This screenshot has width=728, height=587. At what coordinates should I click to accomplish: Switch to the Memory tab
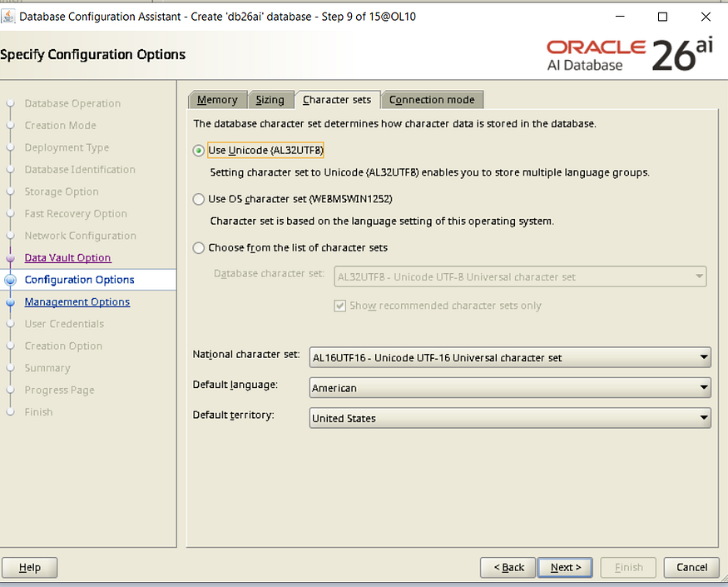(x=217, y=100)
